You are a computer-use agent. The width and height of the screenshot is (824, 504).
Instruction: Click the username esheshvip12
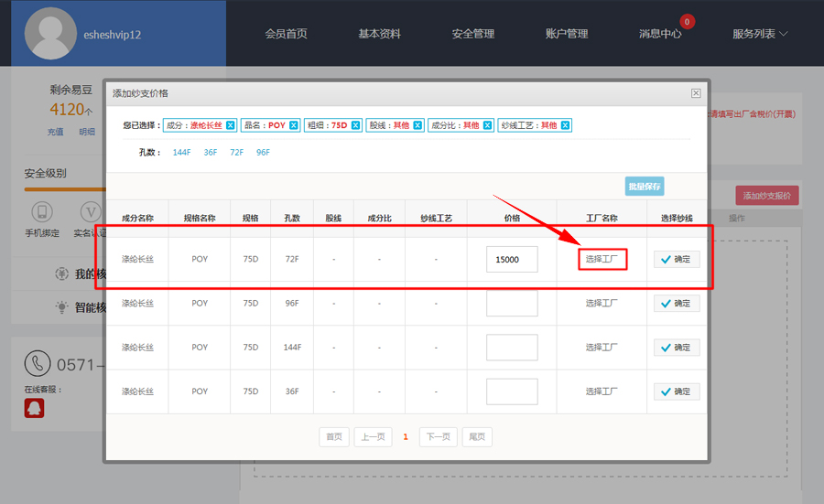(x=113, y=35)
